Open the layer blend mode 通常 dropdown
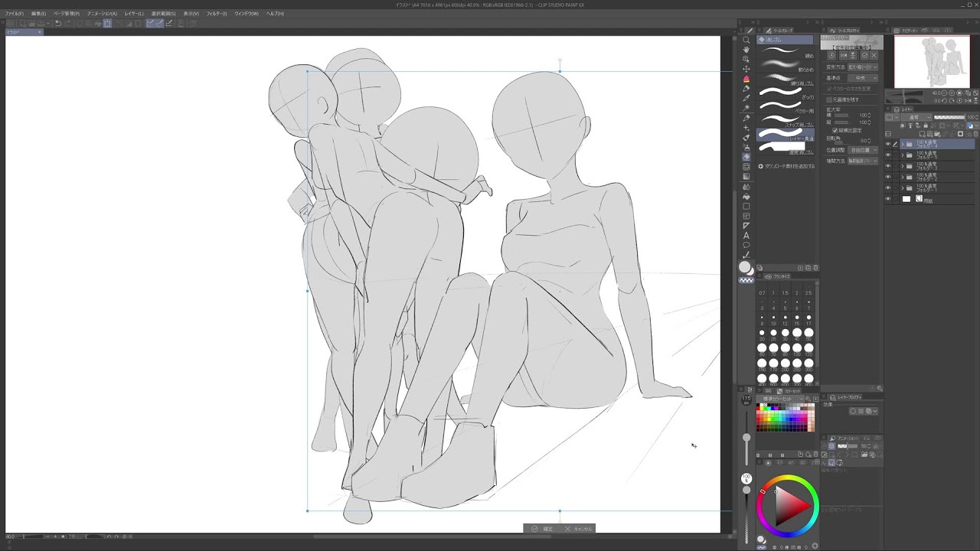The width and height of the screenshot is (980, 551). 918,117
